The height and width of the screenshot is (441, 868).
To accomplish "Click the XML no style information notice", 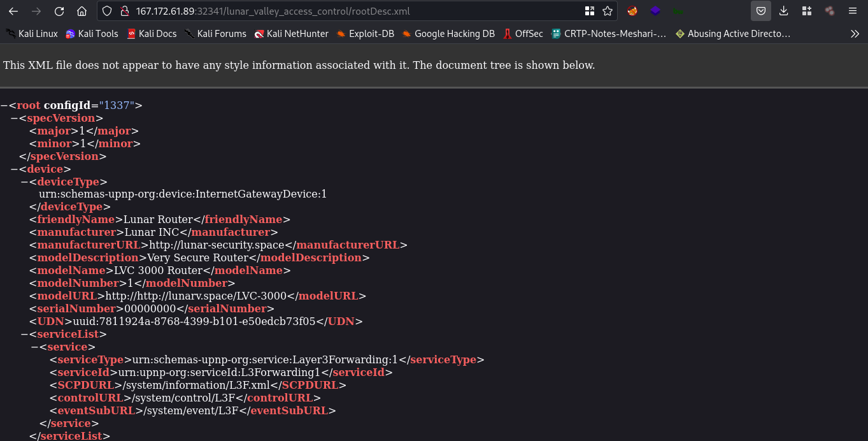I will pyautogui.click(x=299, y=65).
